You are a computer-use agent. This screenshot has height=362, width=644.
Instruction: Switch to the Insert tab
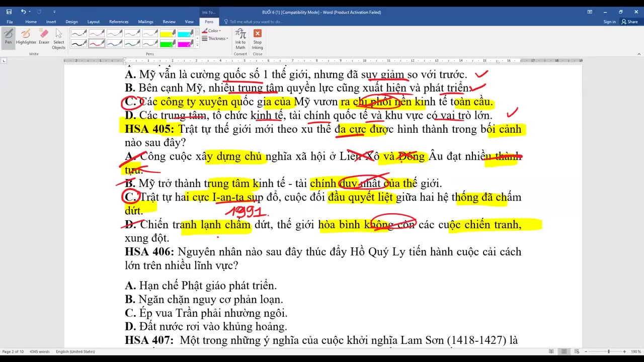pyautogui.click(x=51, y=22)
